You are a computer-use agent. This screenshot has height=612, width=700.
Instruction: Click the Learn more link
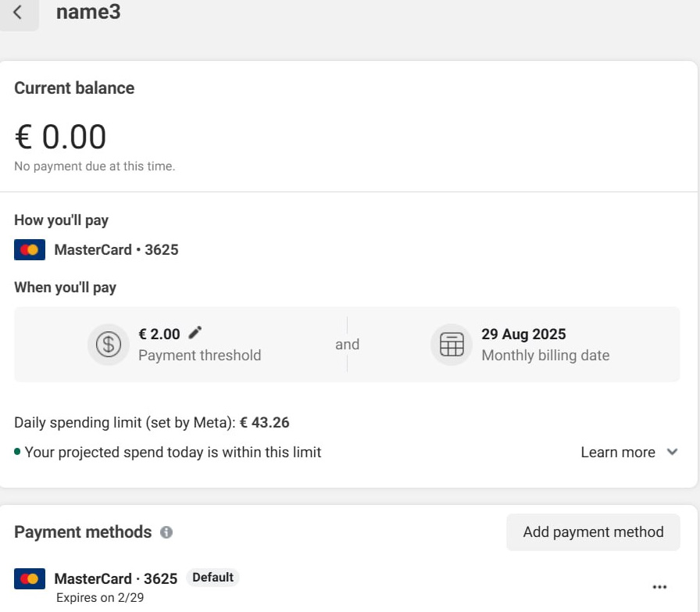click(x=617, y=452)
